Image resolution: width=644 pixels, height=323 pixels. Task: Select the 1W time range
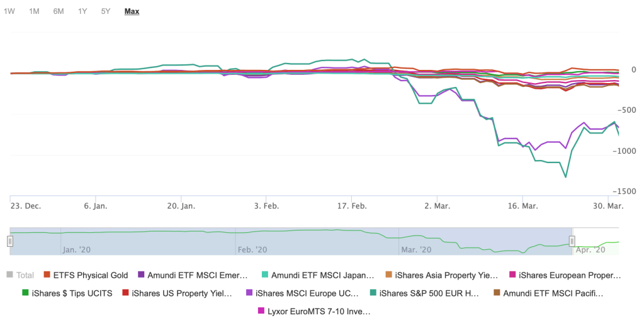(x=9, y=11)
